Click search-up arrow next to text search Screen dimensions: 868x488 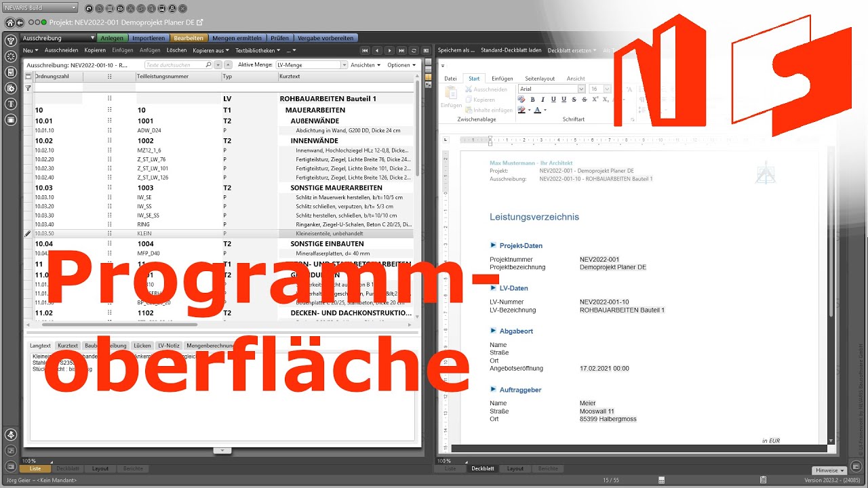[228, 65]
